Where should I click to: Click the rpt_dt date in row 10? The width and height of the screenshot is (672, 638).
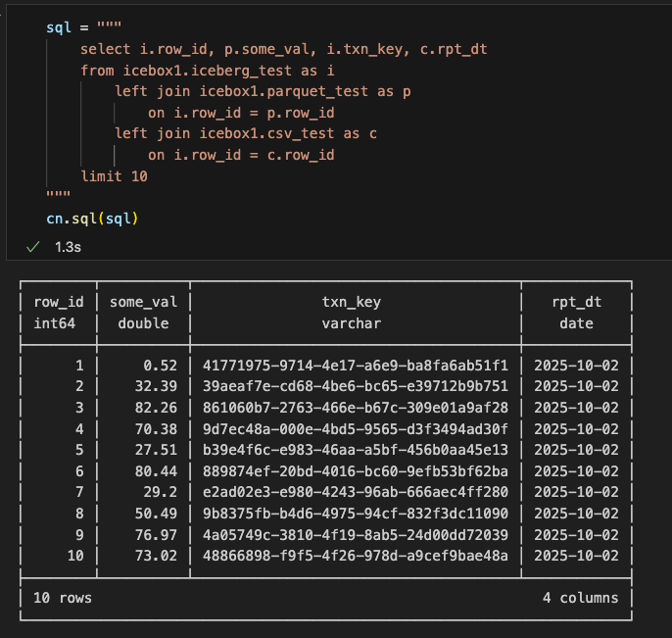point(576,556)
